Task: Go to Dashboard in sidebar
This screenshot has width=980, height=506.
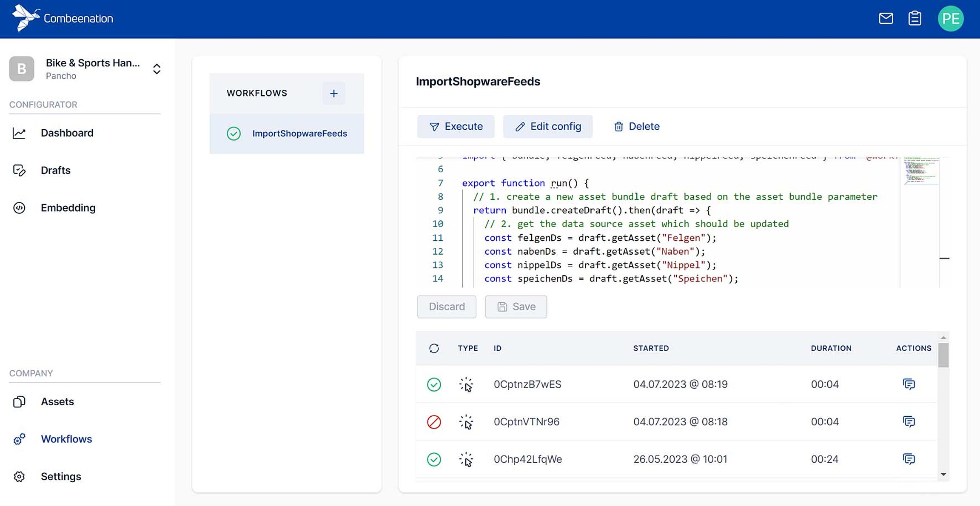Action: [67, 133]
